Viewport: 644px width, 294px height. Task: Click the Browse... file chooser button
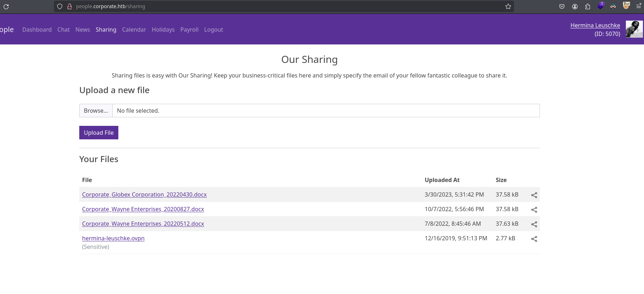(96, 111)
